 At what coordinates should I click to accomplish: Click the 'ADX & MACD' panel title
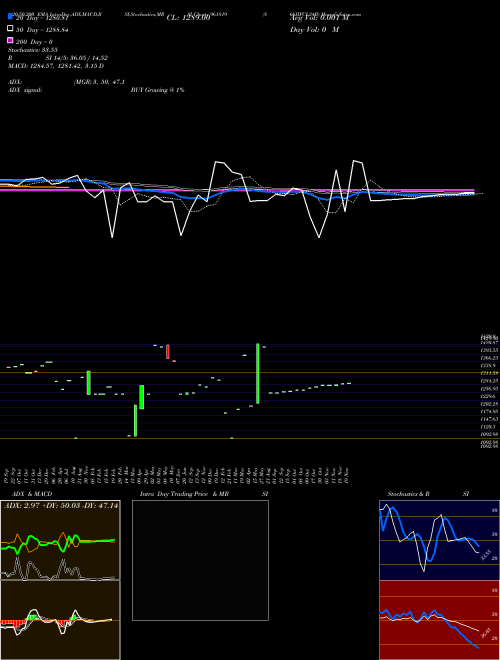32,494
